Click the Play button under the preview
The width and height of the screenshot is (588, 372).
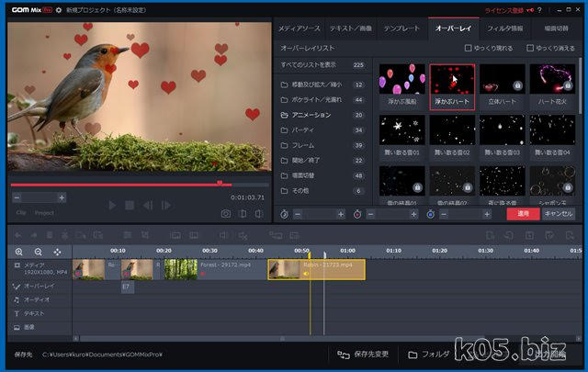[x=112, y=205]
